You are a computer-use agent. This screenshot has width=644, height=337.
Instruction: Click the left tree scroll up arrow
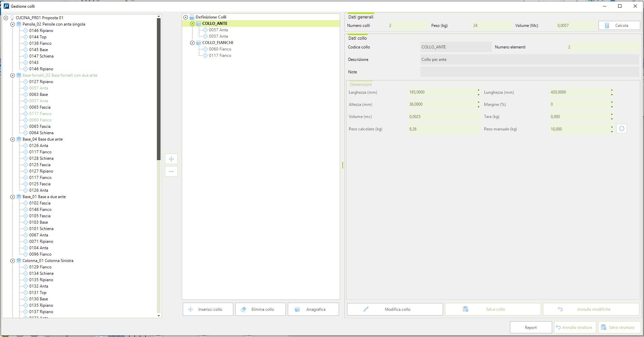(159, 16)
